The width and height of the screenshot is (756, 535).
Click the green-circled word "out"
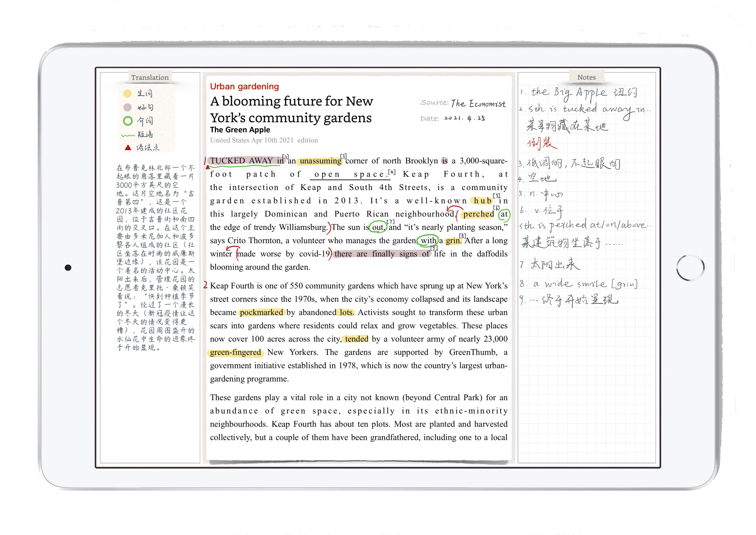[378, 227]
